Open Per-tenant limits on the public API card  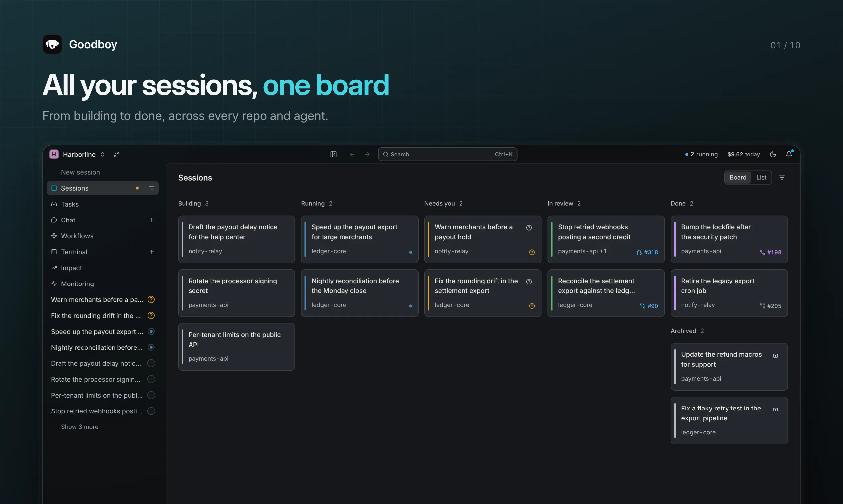coord(236,347)
